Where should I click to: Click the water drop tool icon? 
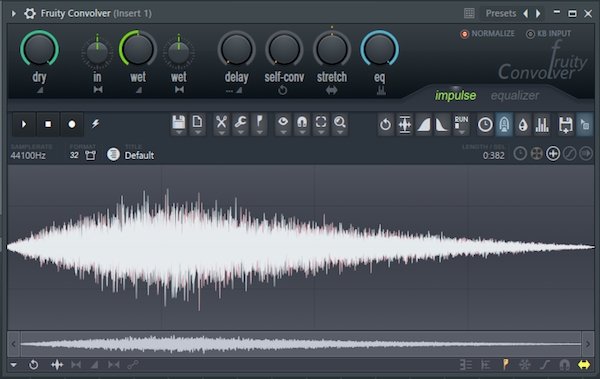click(523, 124)
